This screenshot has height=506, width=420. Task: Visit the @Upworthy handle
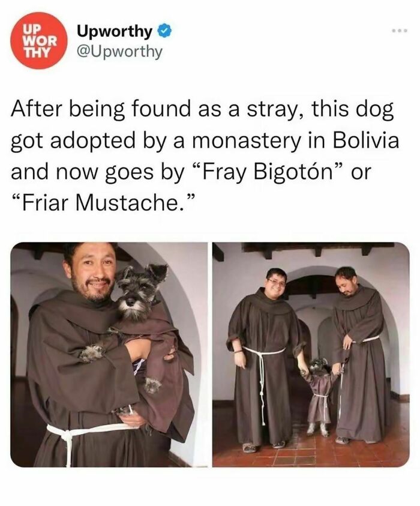119,52
